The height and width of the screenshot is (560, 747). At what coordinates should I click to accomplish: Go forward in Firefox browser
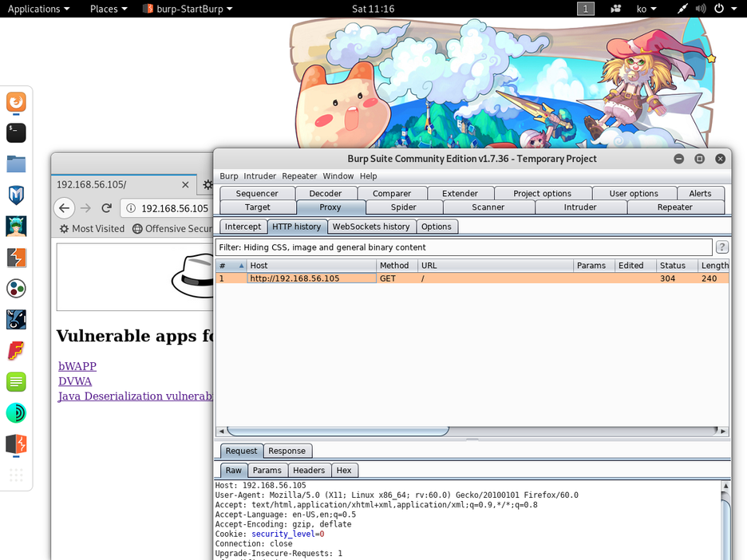click(85, 208)
